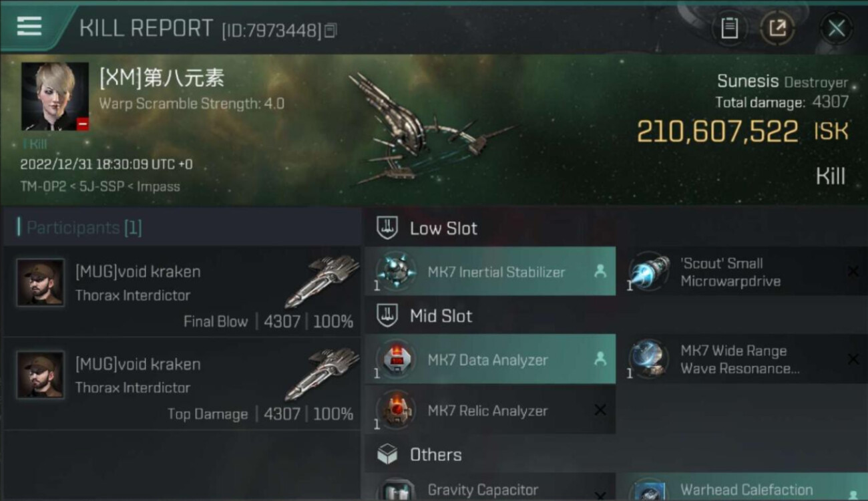Share the kill report externally
Screen dimensions: 868x501
pos(778,29)
